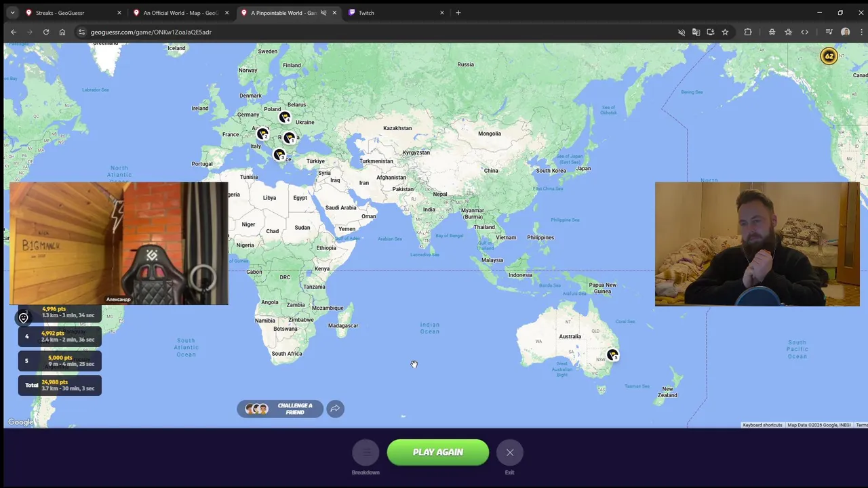Screen dimensions: 868x488
Task: Expand the tab search dropdown arrow
Action: (x=12, y=13)
